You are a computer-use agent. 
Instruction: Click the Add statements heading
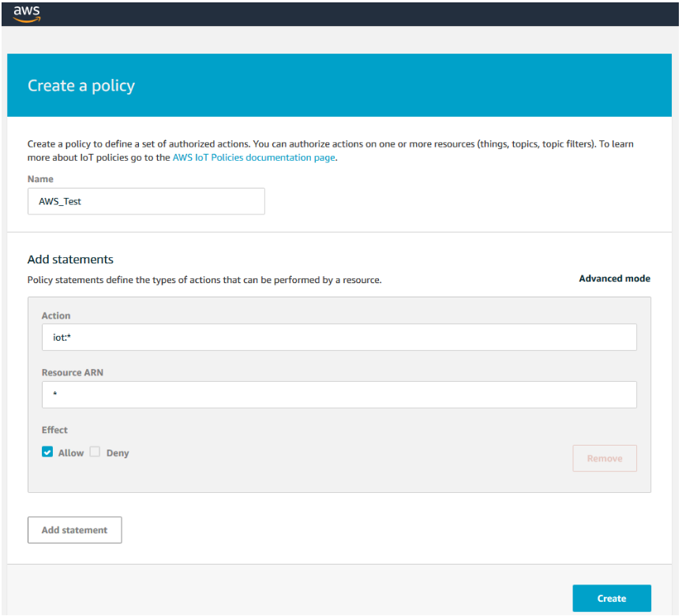click(x=70, y=259)
